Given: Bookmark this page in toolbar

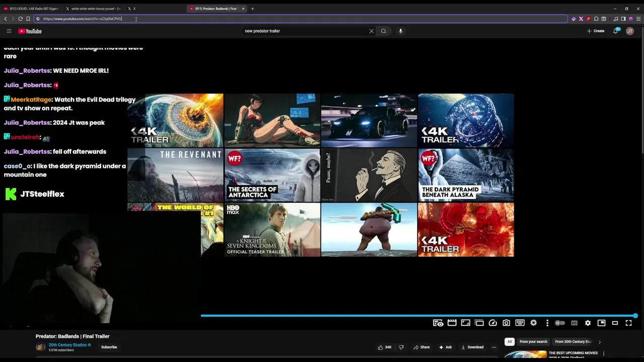Looking at the screenshot, I should tap(28, 19).
